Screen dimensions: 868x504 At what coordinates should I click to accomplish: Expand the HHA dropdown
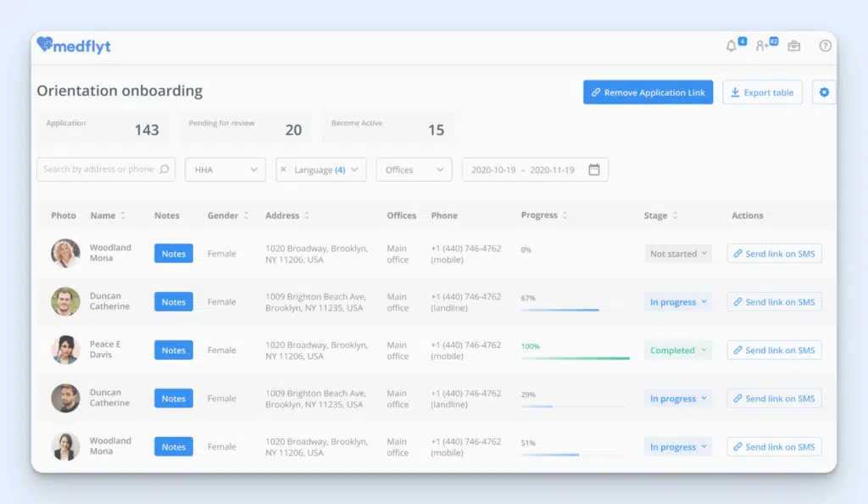(x=225, y=170)
